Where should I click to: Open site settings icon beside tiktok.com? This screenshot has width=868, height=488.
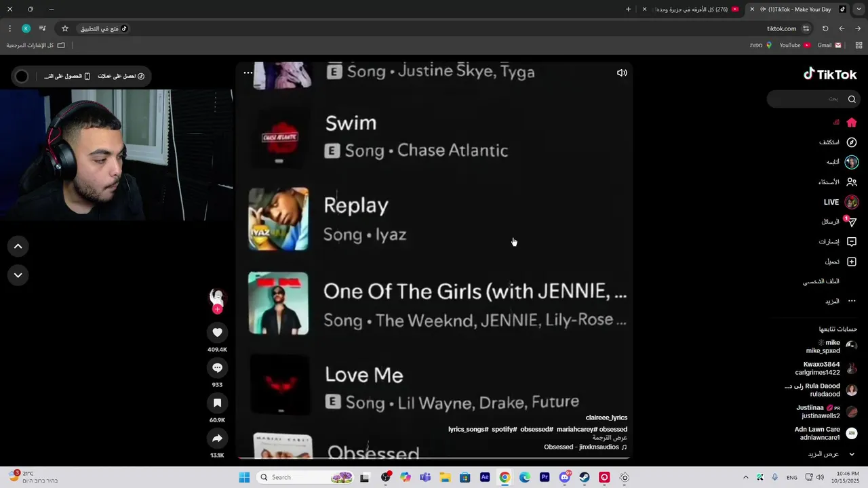[x=806, y=28]
